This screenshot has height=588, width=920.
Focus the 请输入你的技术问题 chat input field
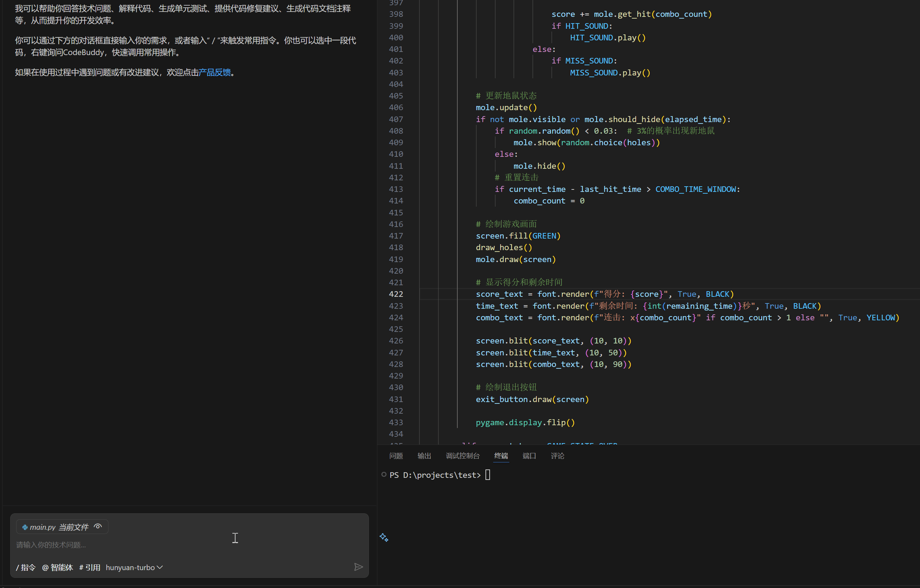[x=153, y=545]
